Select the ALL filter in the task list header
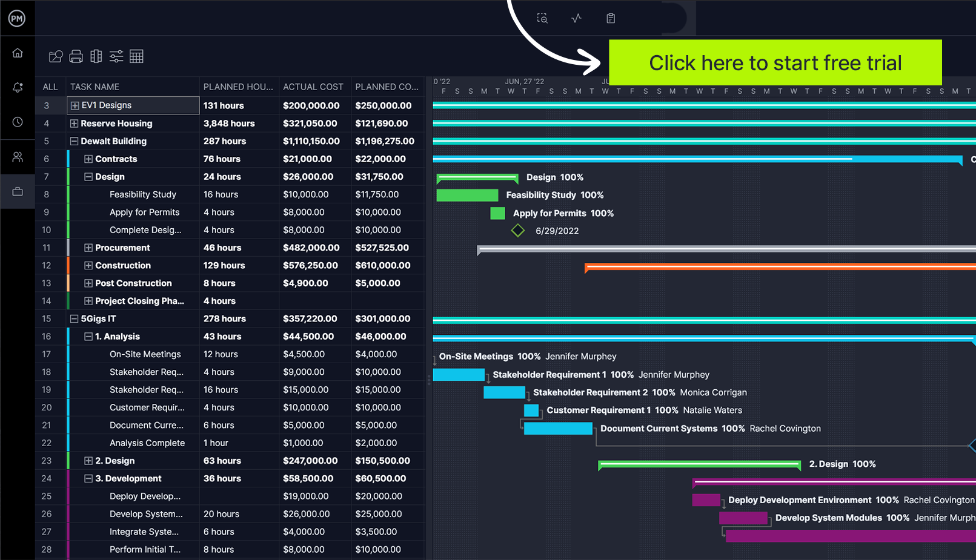Screen dimensions: 976x560 click(50, 87)
